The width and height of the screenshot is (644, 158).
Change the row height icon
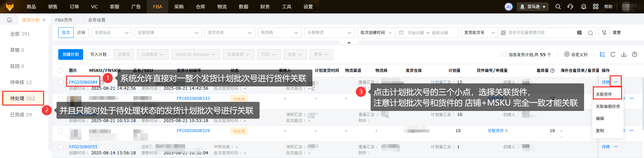pyautogui.click(x=602, y=54)
